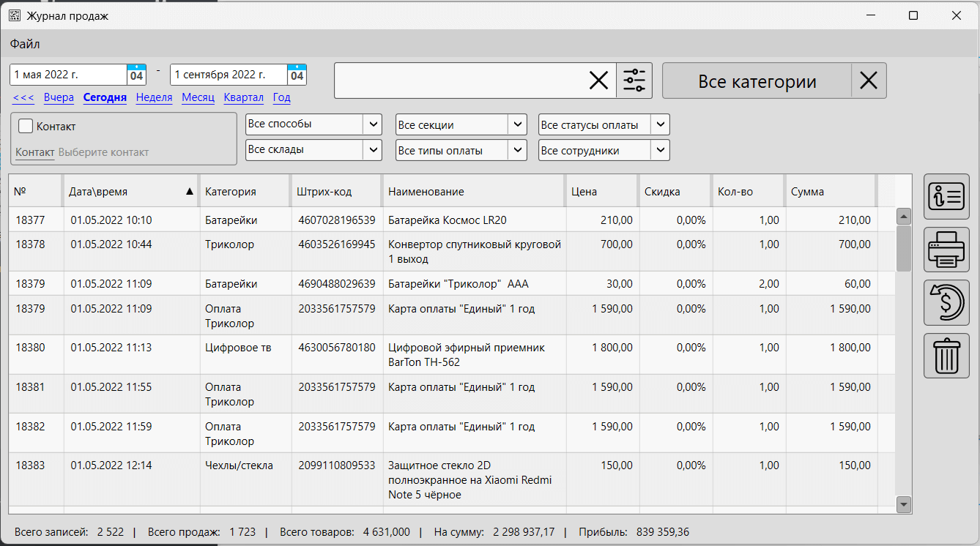Open calendar for end date 1 сентября
The width and height of the screenshot is (980, 546).
click(297, 75)
